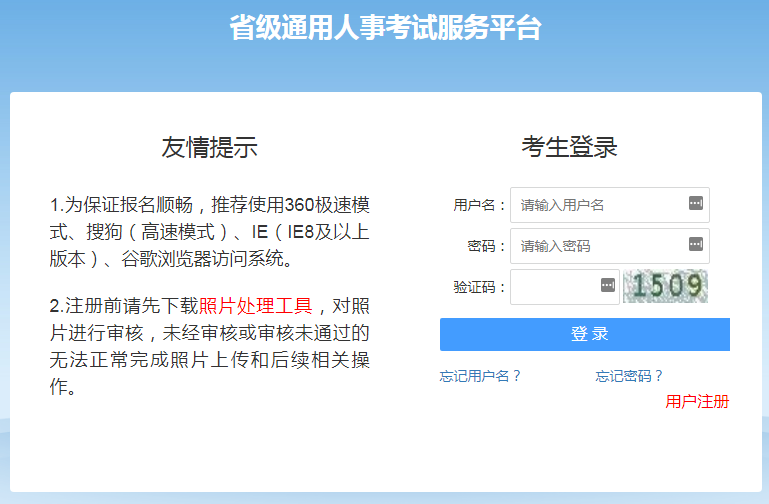Image resolution: width=769 pixels, height=504 pixels.
Task: Click the 验证码： label
Action: (480, 287)
